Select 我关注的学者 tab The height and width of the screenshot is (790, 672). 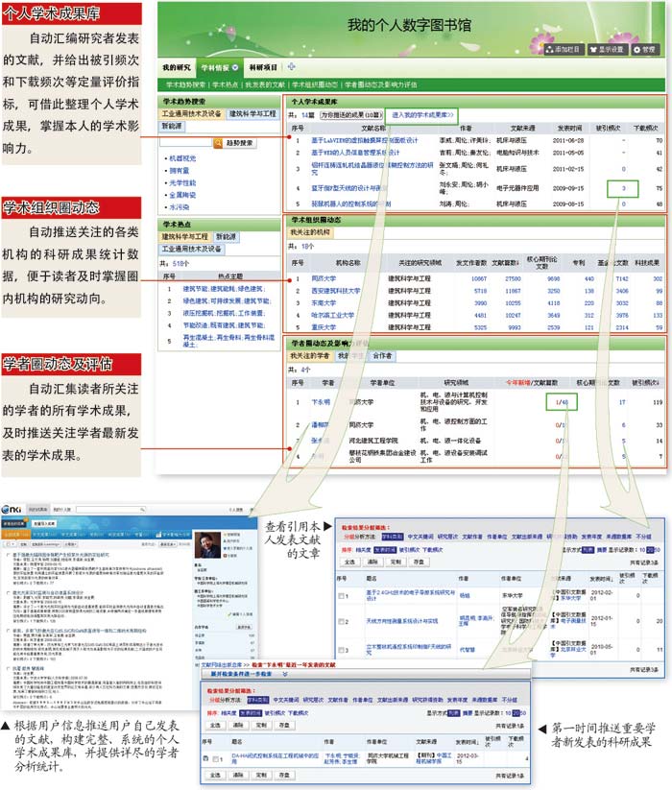tap(310, 356)
